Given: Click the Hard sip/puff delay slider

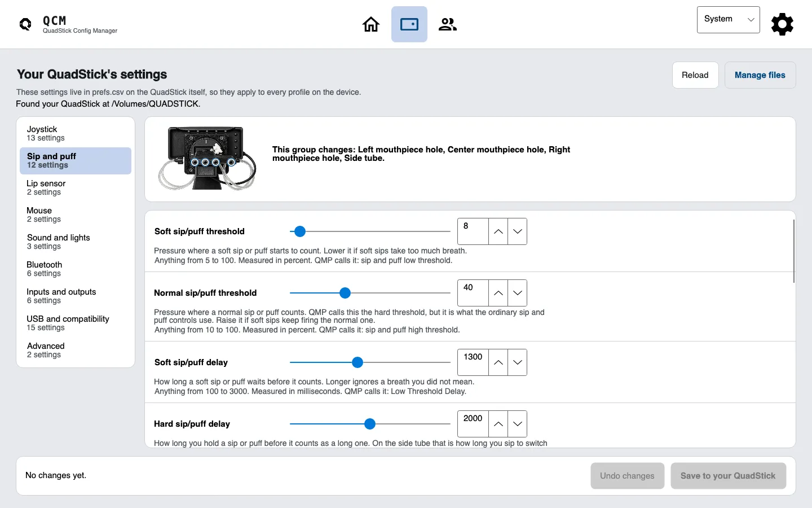Looking at the screenshot, I should (370, 424).
